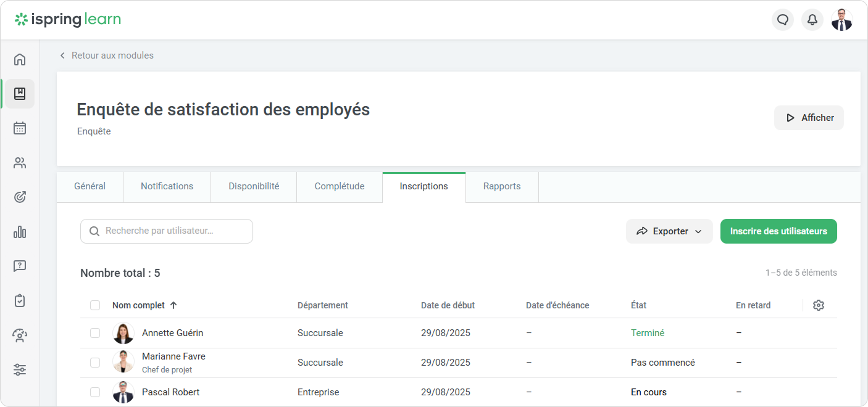This screenshot has width=868, height=407.
Task: Open the bar chart reports icon
Action: point(20,232)
